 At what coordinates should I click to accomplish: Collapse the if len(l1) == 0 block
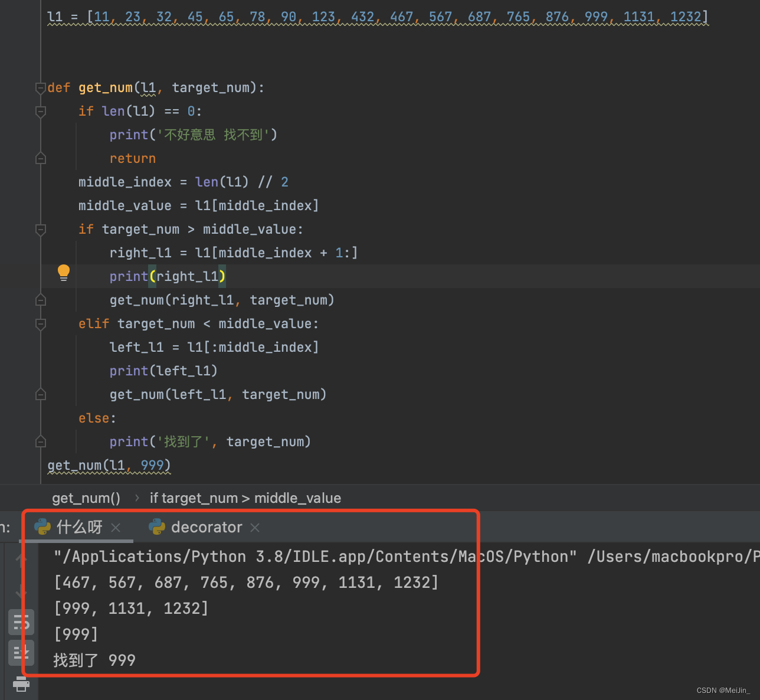pos(41,112)
